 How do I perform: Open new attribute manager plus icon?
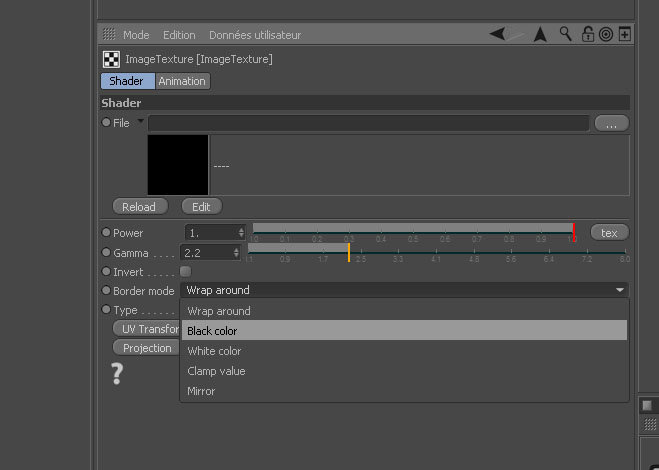pyautogui.click(x=625, y=34)
